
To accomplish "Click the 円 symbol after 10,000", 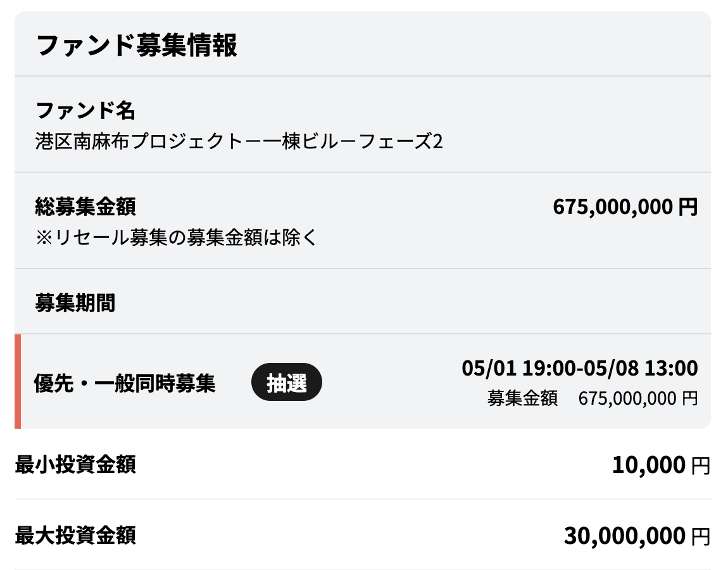I will point(701,465).
